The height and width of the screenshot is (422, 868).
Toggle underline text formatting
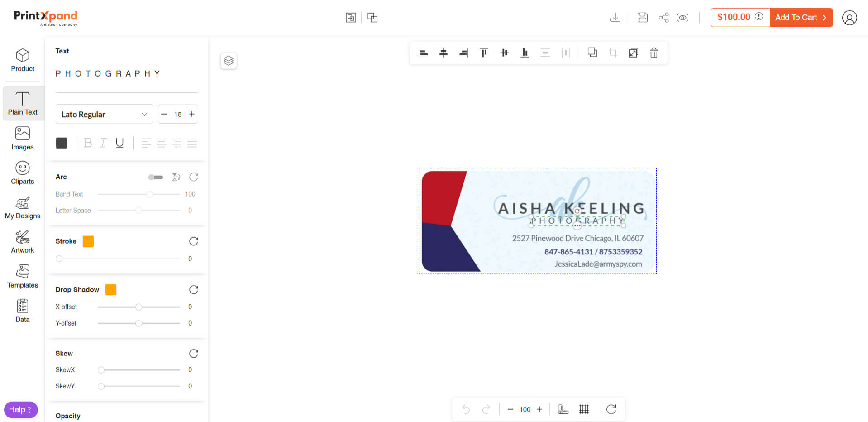(119, 143)
